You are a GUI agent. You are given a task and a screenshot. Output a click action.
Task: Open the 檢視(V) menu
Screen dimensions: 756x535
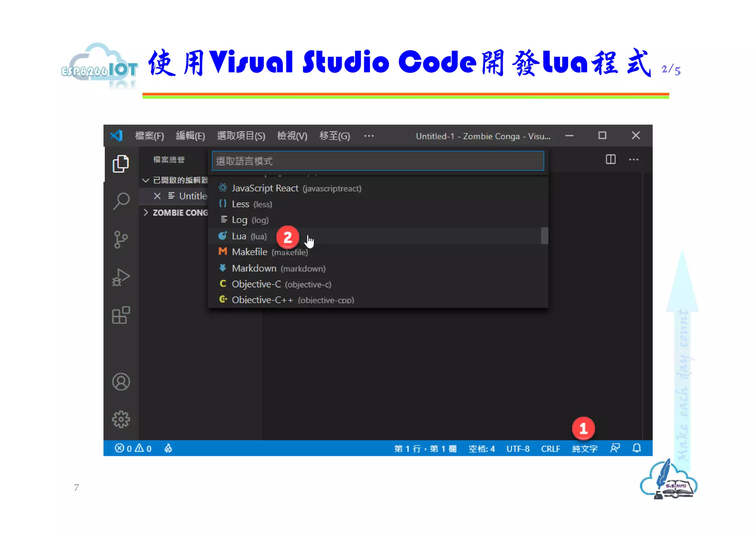292,136
